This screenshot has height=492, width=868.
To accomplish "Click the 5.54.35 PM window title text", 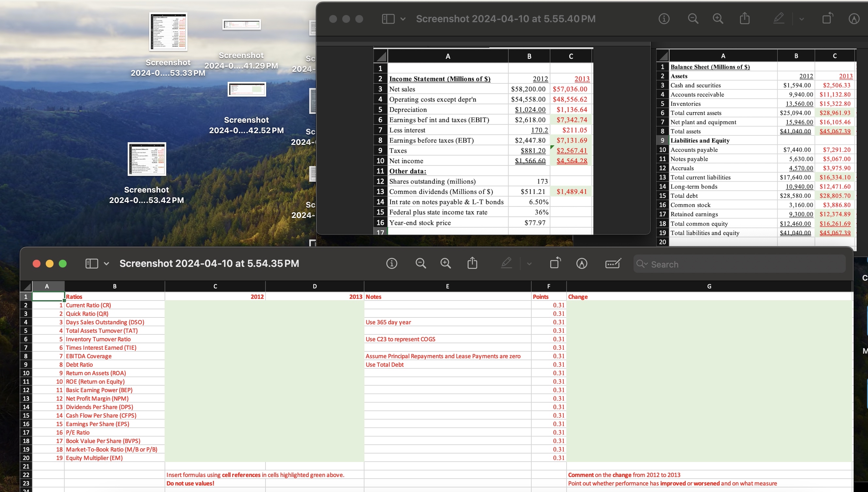I will point(209,264).
